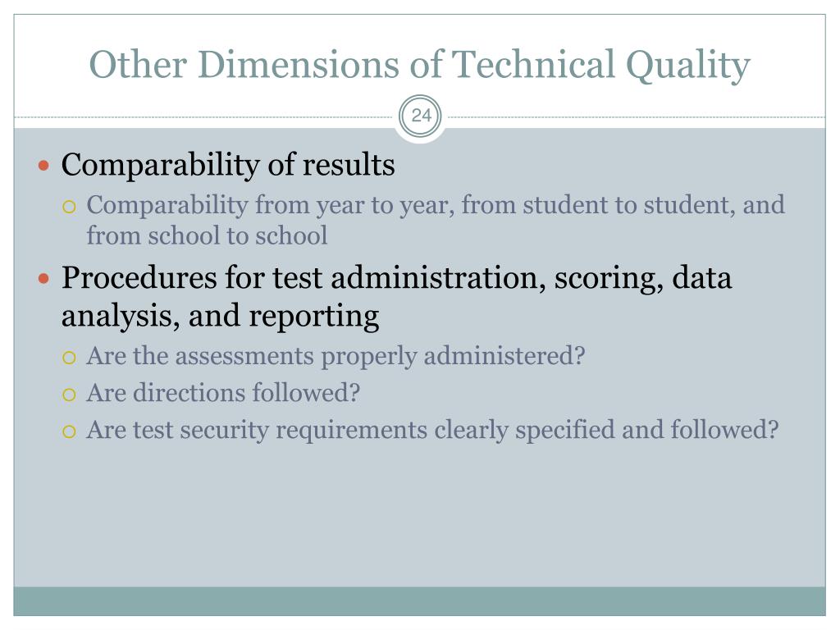Click the yellow circle bullet before Are test security
The width and height of the screenshot is (840, 630).
pos(69,431)
